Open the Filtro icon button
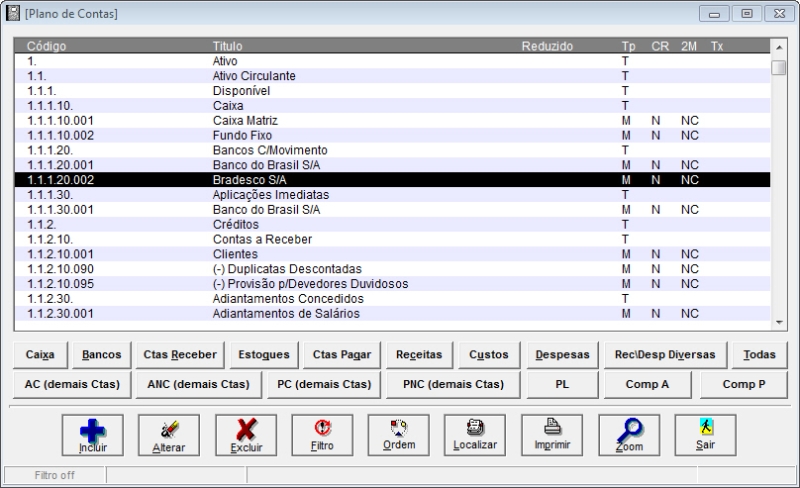 coord(322,435)
